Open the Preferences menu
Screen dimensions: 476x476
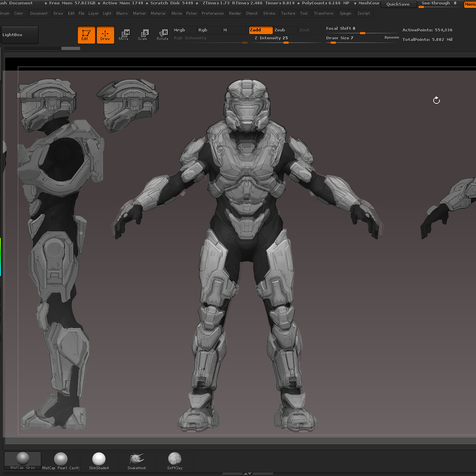(213, 13)
